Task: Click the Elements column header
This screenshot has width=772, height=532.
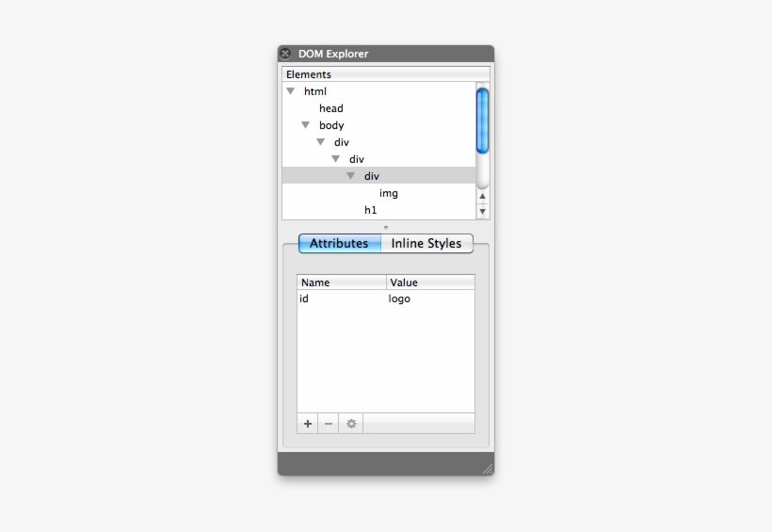Action: pyautogui.click(x=386, y=74)
